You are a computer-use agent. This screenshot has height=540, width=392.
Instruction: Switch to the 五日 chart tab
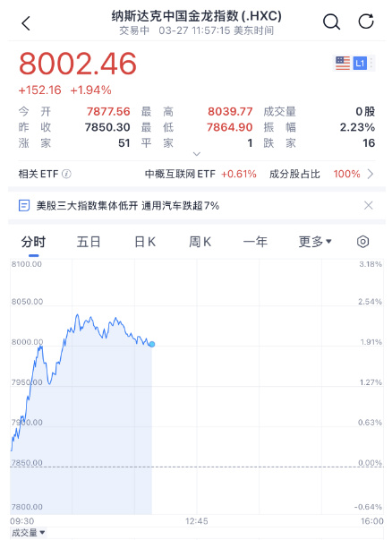[x=89, y=242]
